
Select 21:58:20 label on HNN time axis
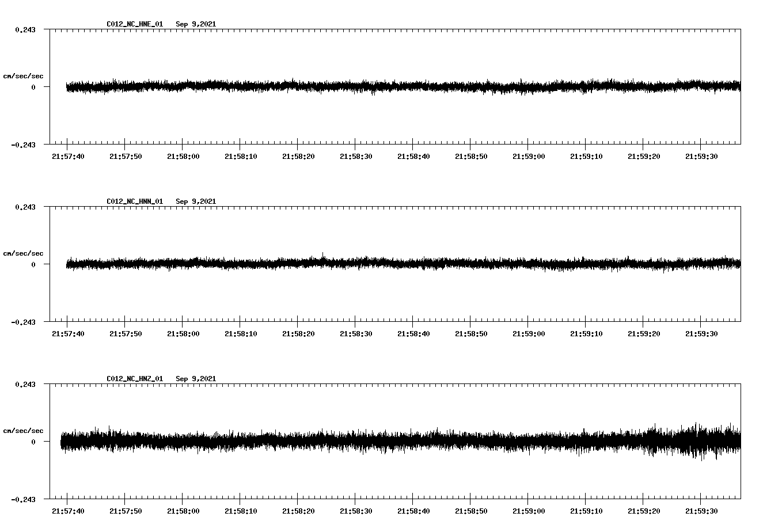coord(298,333)
